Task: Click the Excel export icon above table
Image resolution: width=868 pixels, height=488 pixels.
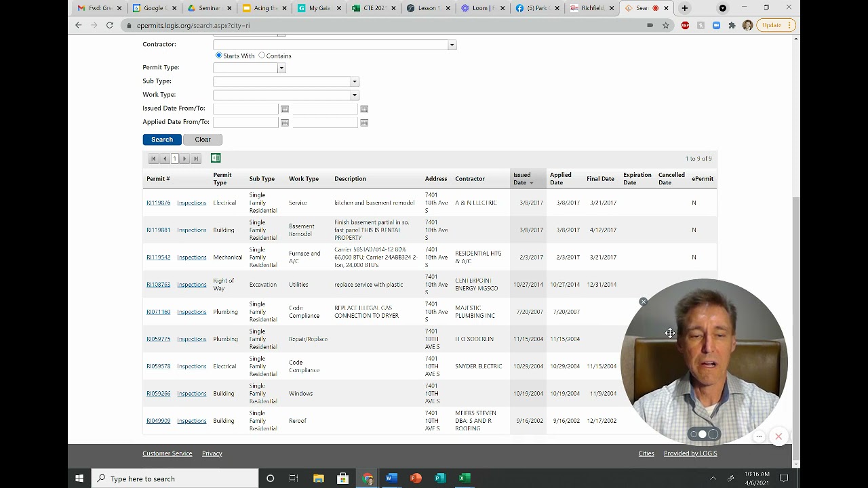Action: point(216,158)
